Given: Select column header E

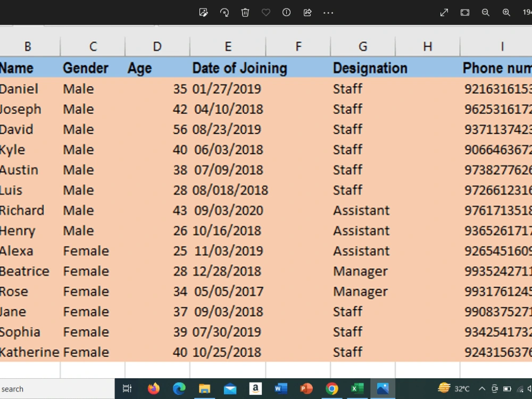Looking at the screenshot, I should coord(228,46).
